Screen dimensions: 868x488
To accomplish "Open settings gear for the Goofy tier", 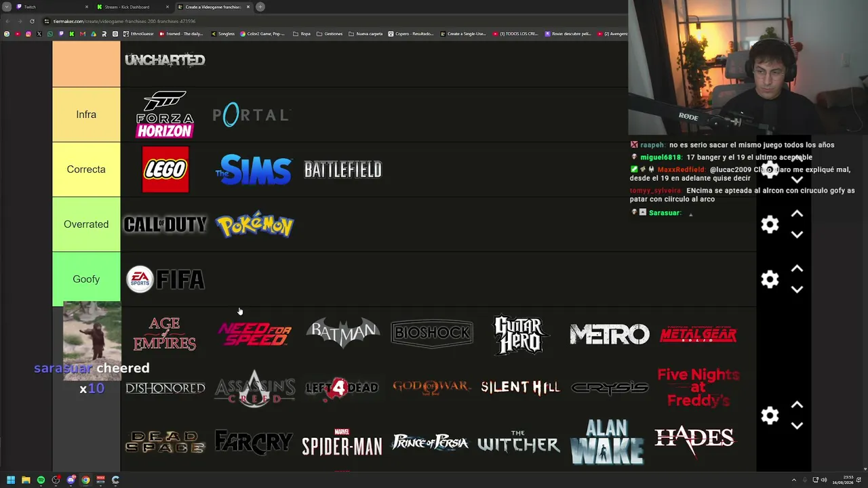I will click(x=770, y=279).
